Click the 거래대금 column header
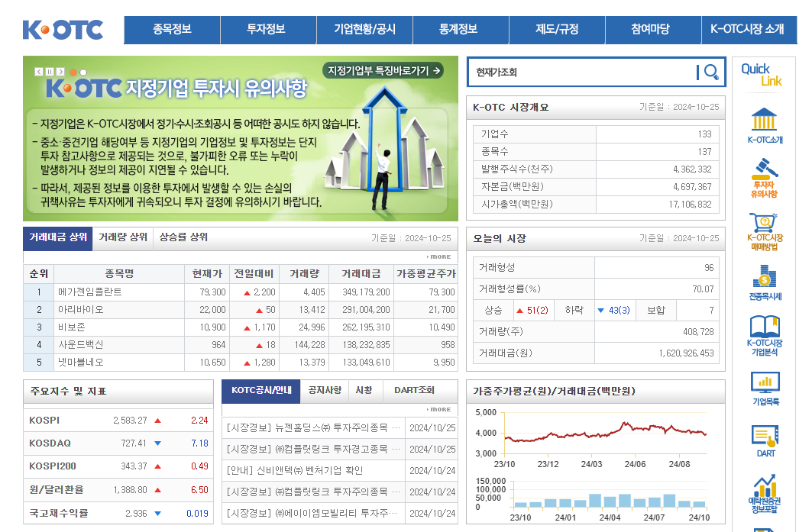The height and width of the screenshot is (532, 812). pyautogui.click(x=361, y=274)
